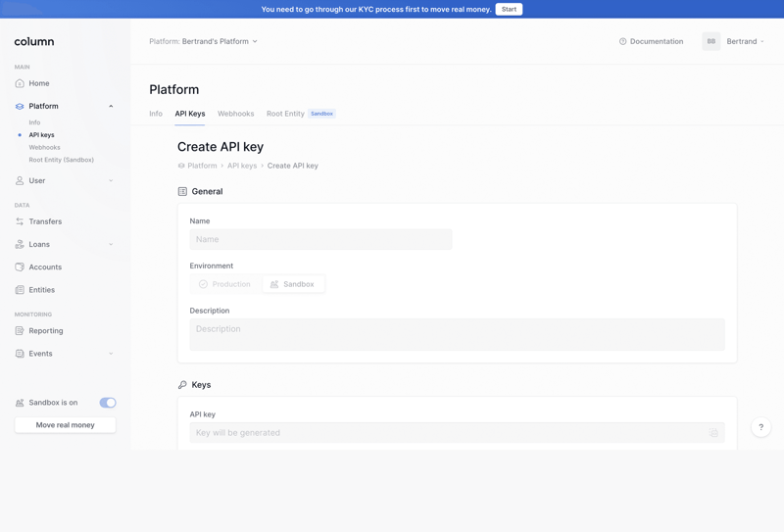The height and width of the screenshot is (532, 784).
Task: Open the Root Entity tab
Action: [285, 114]
